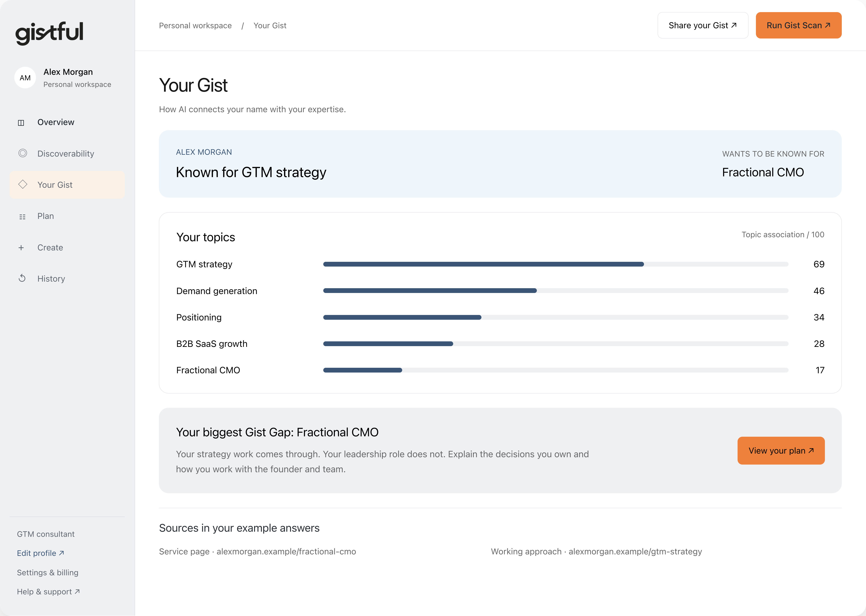The image size is (866, 616).
Task: Open Edit profile link
Action: [41, 553]
